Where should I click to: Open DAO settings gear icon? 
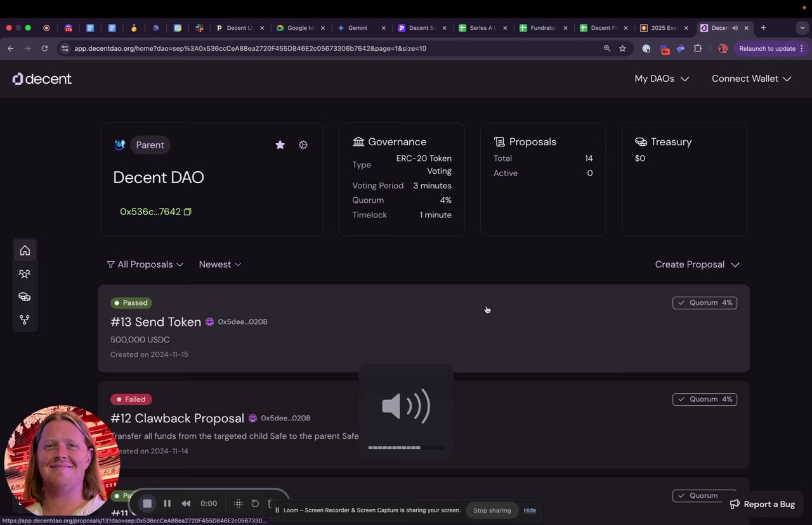[x=303, y=145]
